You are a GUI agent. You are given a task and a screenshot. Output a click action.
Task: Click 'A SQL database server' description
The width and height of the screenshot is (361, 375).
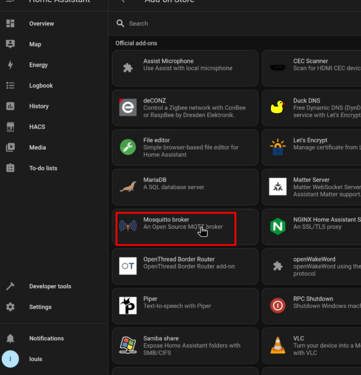173,187
